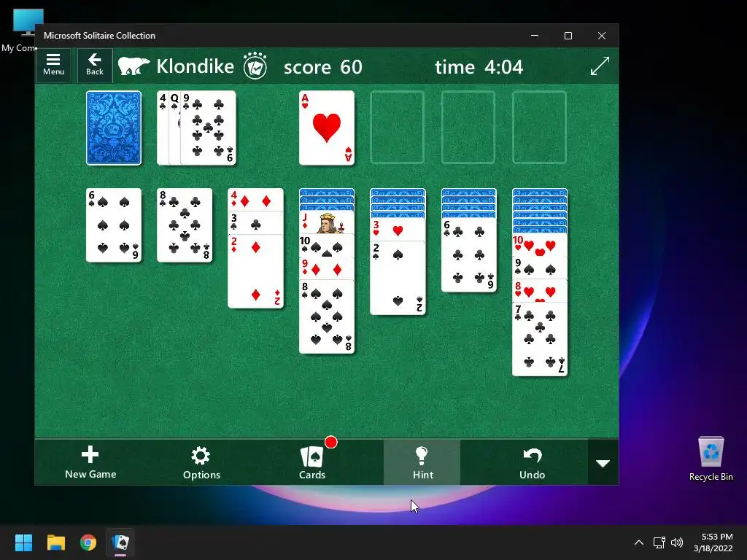Click the Solitaire taskbar icon
The image size is (747, 560).
click(120, 542)
